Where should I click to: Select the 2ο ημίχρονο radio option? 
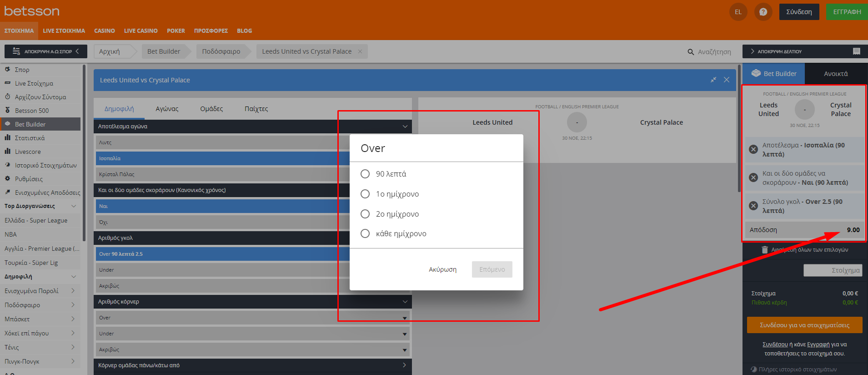(365, 214)
